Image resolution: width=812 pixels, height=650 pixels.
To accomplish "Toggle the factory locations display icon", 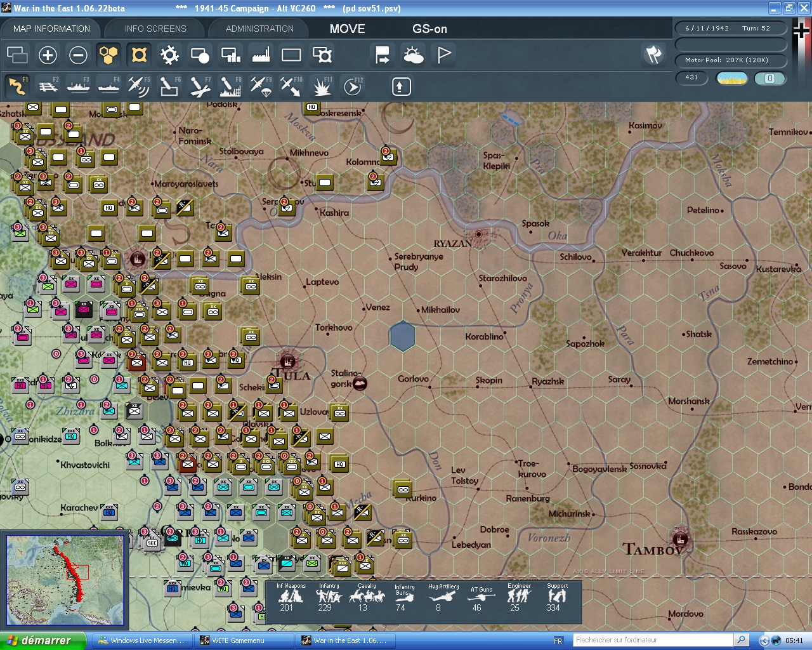I will pos(261,55).
